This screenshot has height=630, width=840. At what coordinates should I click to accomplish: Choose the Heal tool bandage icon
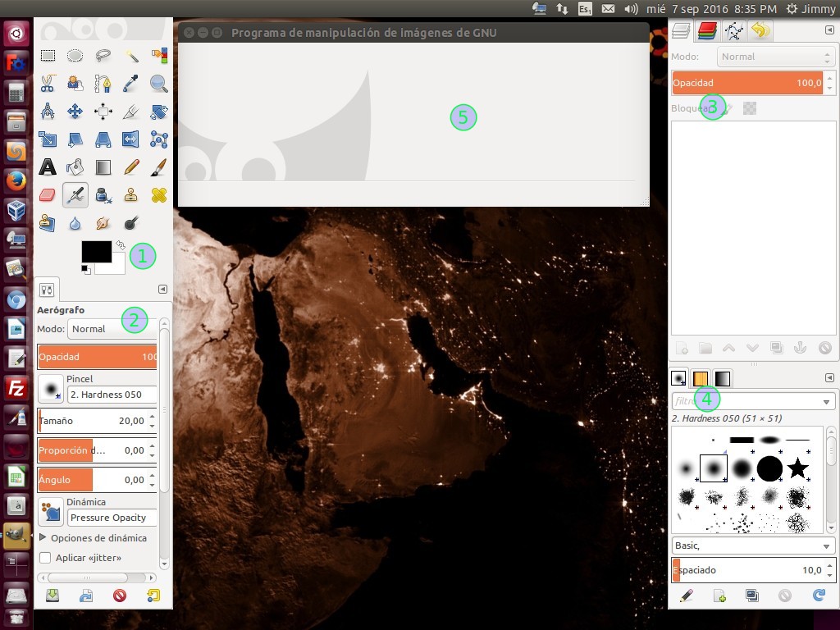pyautogui.click(x=158, y=195)
